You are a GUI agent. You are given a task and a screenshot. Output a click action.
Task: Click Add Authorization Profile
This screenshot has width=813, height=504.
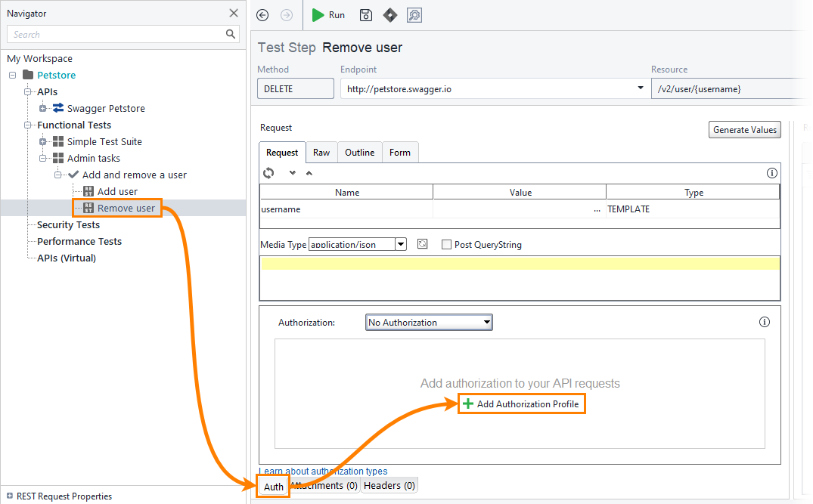tap(522, 404)
